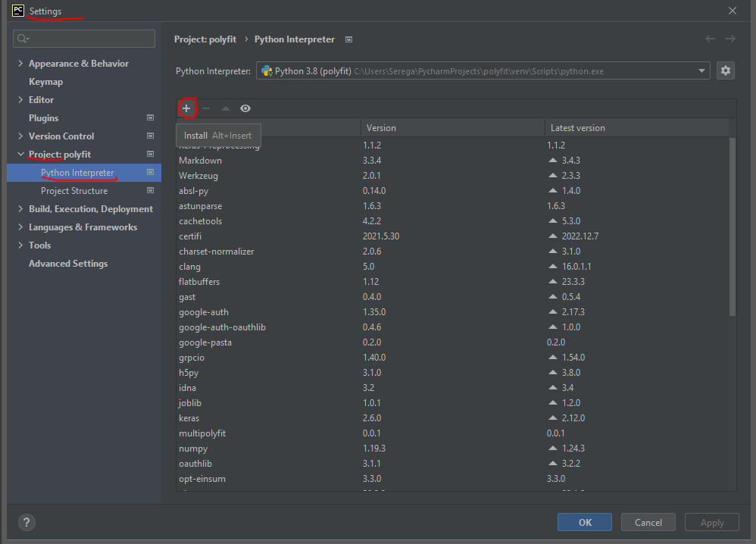The height and width of the screenshot is (544, 756).
Task: Select the gast package row
Action: (453, 296)
